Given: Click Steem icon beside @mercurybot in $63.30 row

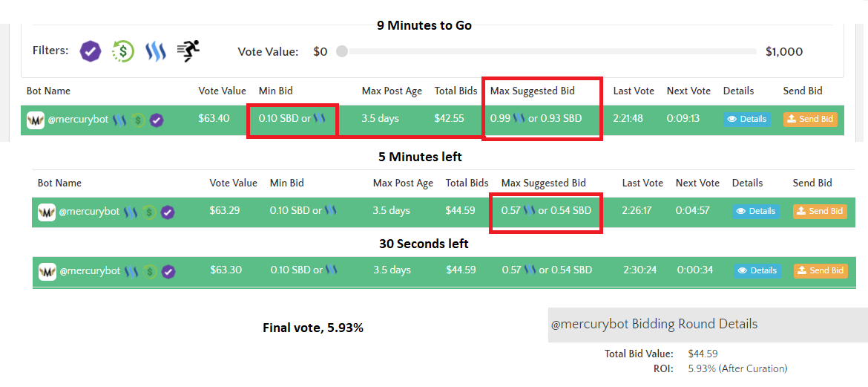Looking at the screenshot, I should click(131, 272).
